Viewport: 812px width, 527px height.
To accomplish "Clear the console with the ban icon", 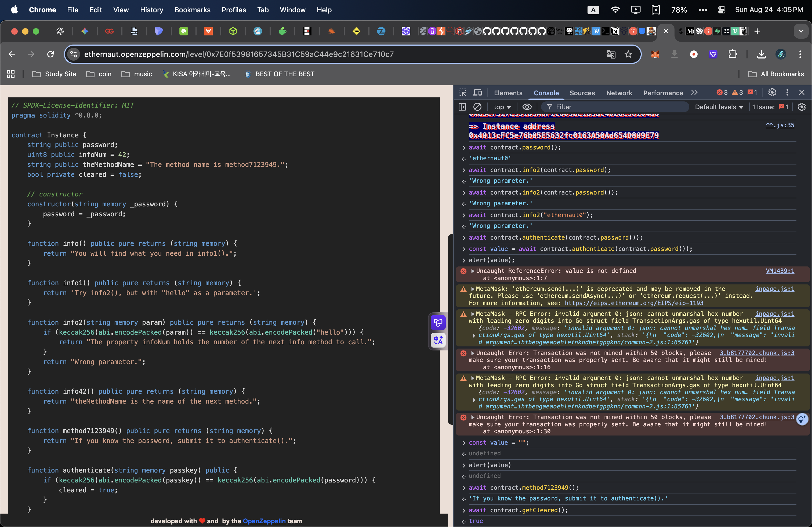I will [477, 107].
